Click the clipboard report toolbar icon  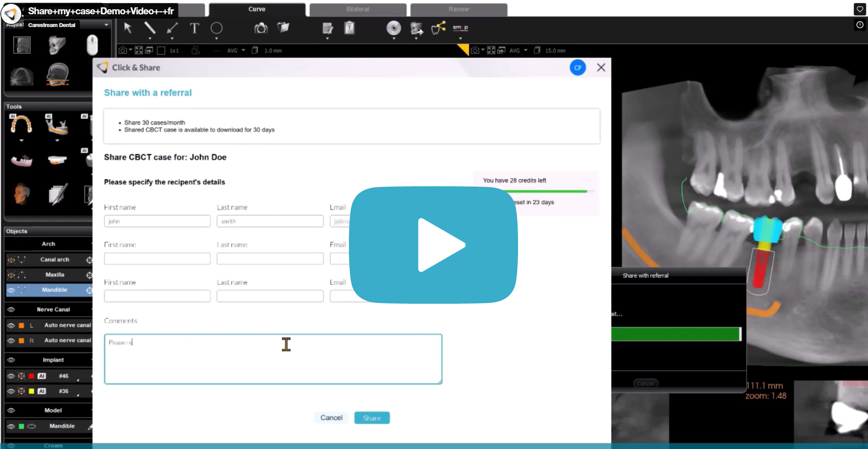click(x=349, y=28)
